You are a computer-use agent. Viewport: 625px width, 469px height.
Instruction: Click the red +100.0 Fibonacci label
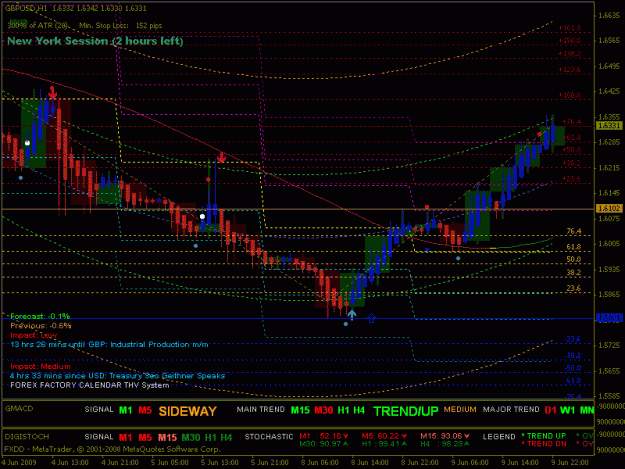click(x=569, y=95)
